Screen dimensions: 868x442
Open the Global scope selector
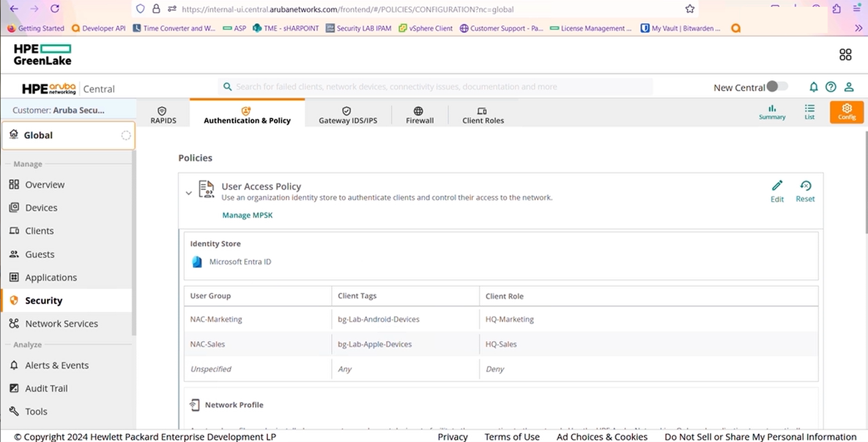[x=68, y=135]
